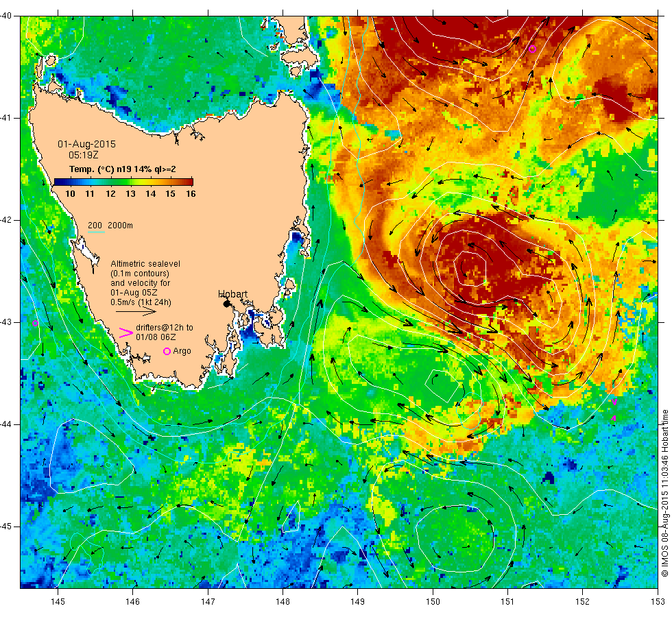Click longitude axis label 147

tap(208, 602)
